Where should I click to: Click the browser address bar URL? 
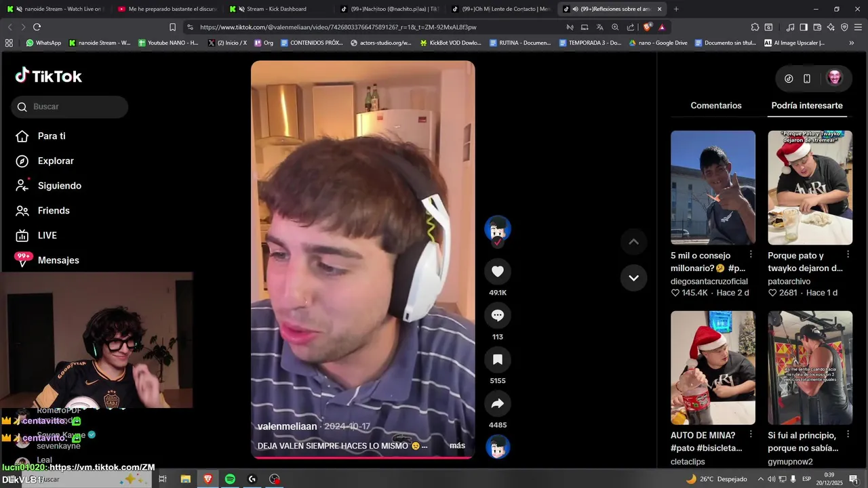click(x=338, y=27)
